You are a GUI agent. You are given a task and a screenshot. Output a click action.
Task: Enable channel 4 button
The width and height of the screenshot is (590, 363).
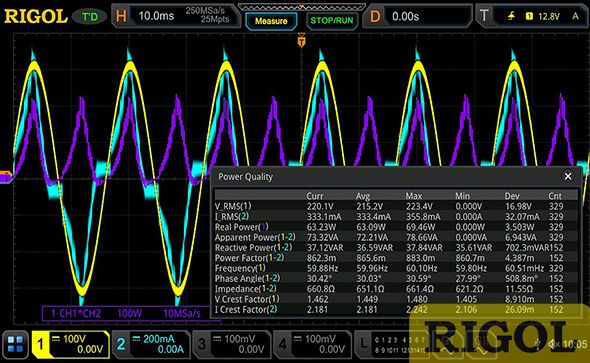(x=312, y=344)
